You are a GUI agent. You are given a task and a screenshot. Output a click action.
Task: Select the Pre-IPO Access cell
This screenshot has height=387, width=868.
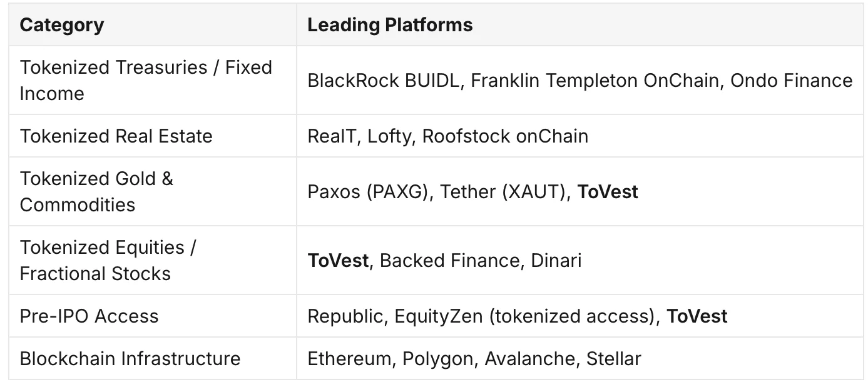click(153, 316)
